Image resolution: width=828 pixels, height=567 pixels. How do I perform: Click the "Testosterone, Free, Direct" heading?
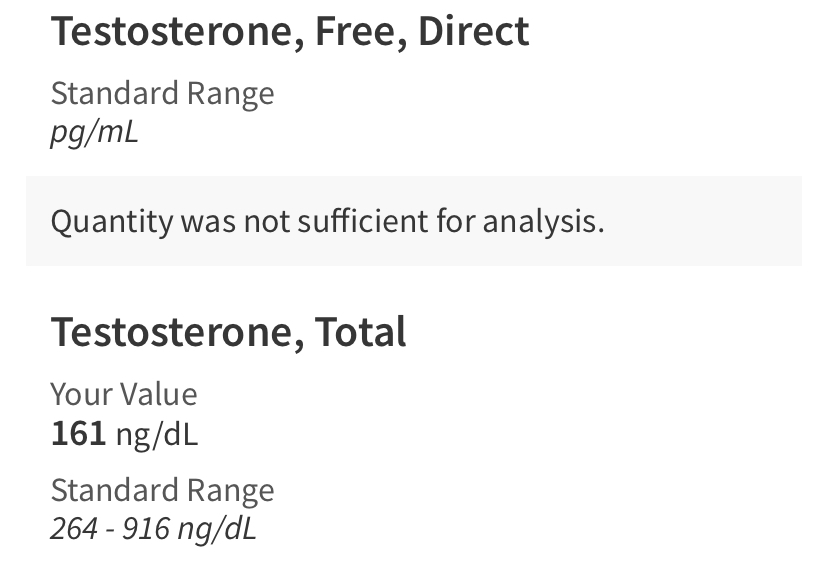tap(289, 32)
